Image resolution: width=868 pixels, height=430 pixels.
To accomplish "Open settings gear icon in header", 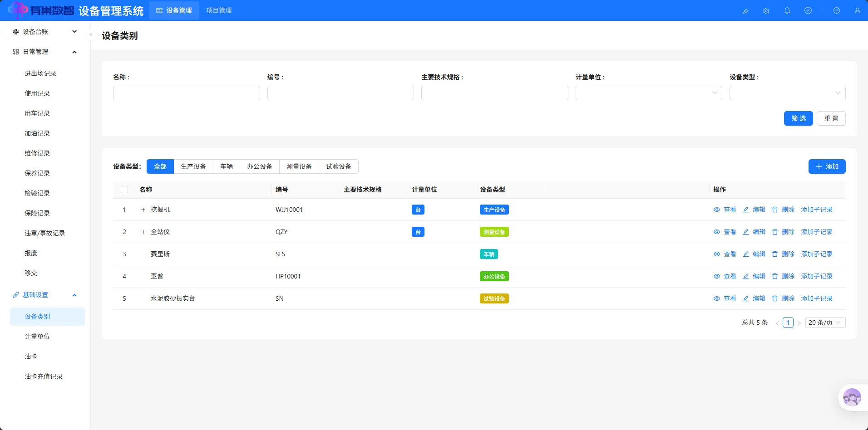I will 766,10.
